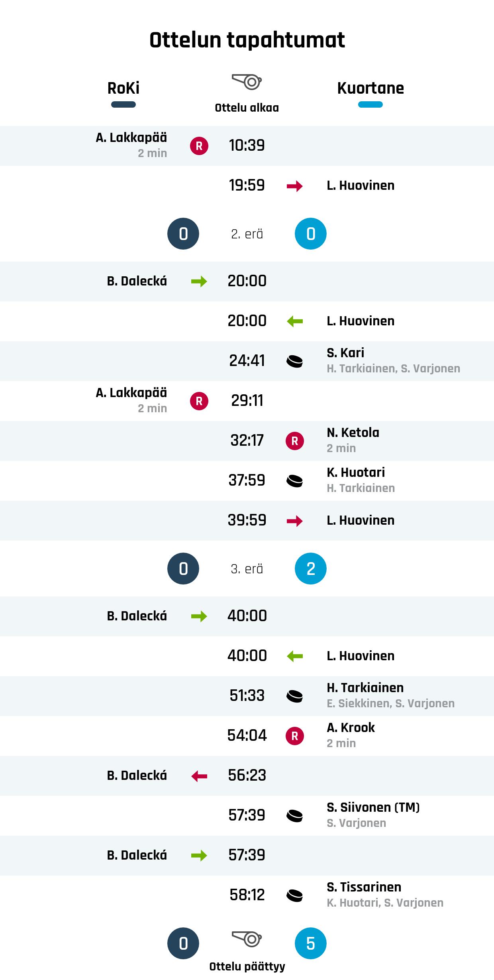Click Kuortane's final score badge showing 5

pos(311,943)
